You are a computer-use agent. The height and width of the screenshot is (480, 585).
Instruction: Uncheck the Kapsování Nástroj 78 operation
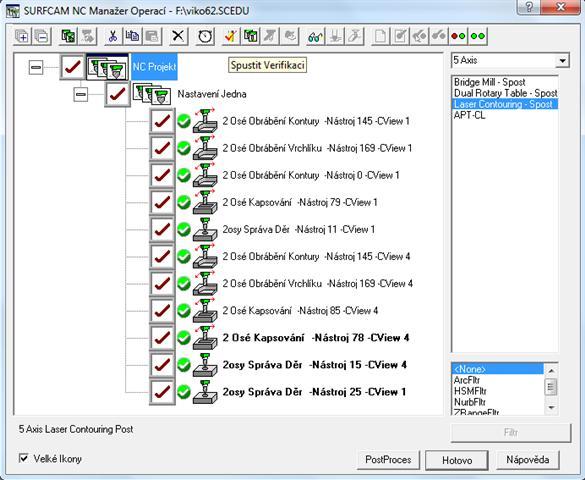(x=162, y=338)
